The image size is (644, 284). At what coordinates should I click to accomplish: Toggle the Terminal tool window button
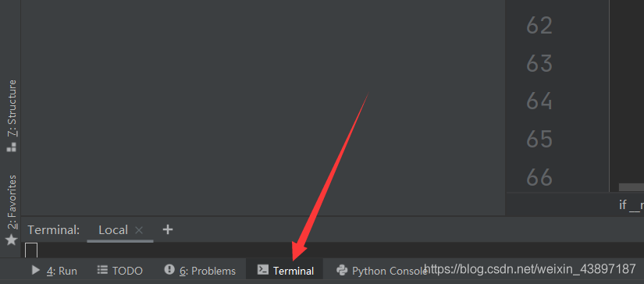point(285,271)
